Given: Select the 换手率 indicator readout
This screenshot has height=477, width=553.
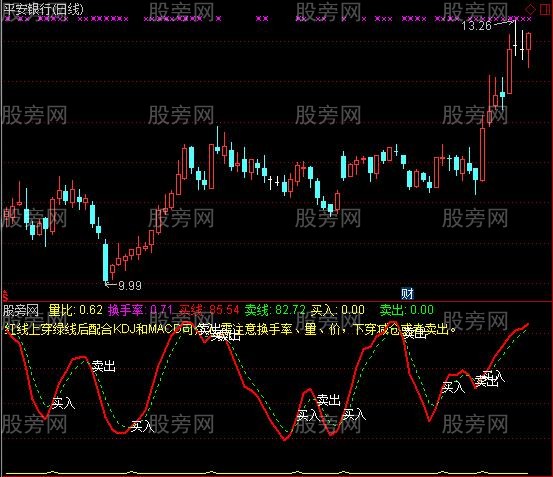Looking at the screenshot, I should coord(141,310).
